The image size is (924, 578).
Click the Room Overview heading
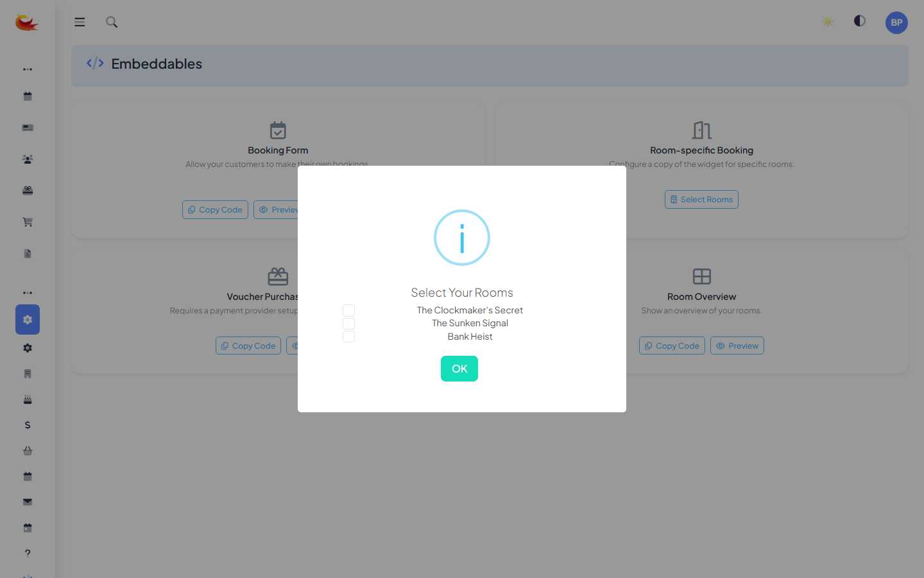pyautogui.click(x=701, y=297)
